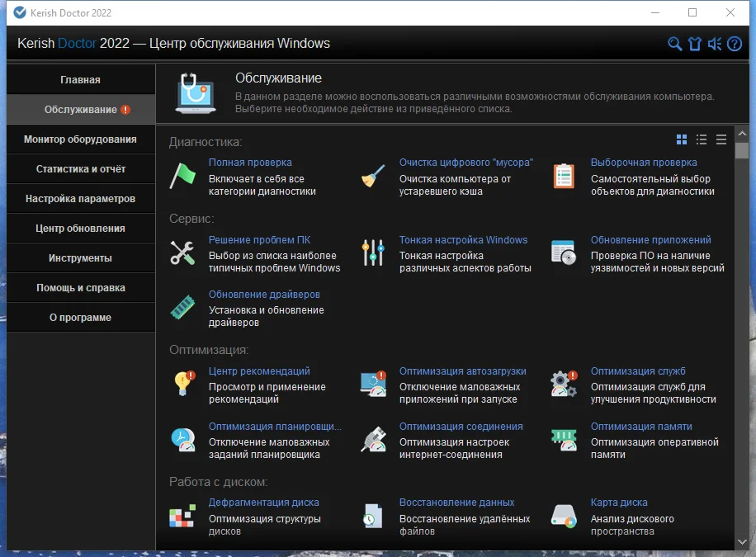Click the driver update chip icon

click(x=182, y=307)
